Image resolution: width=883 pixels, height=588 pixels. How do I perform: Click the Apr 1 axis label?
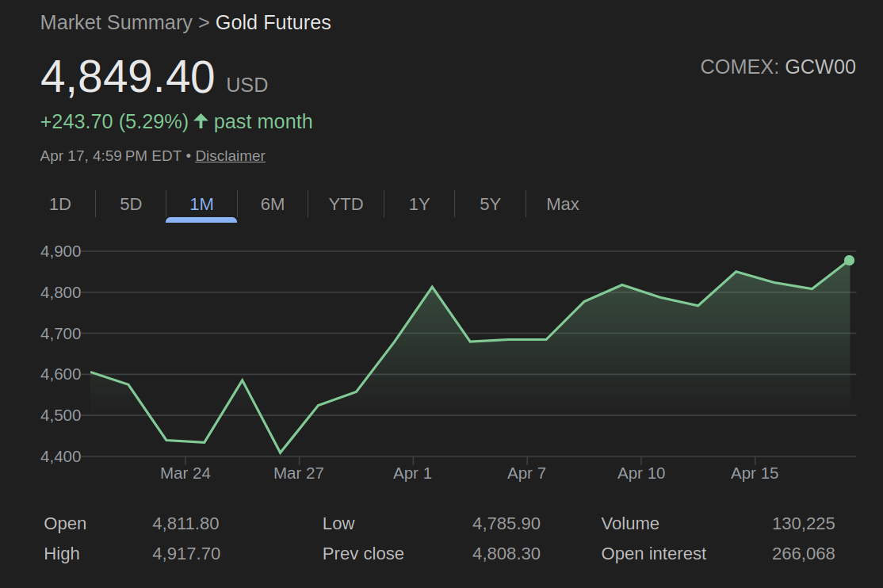[x=412, y=473]
